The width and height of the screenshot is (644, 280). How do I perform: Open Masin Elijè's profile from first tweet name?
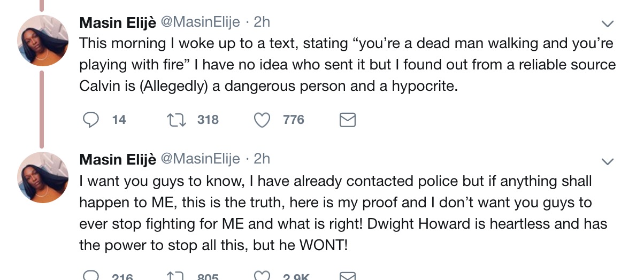(118, 22)
